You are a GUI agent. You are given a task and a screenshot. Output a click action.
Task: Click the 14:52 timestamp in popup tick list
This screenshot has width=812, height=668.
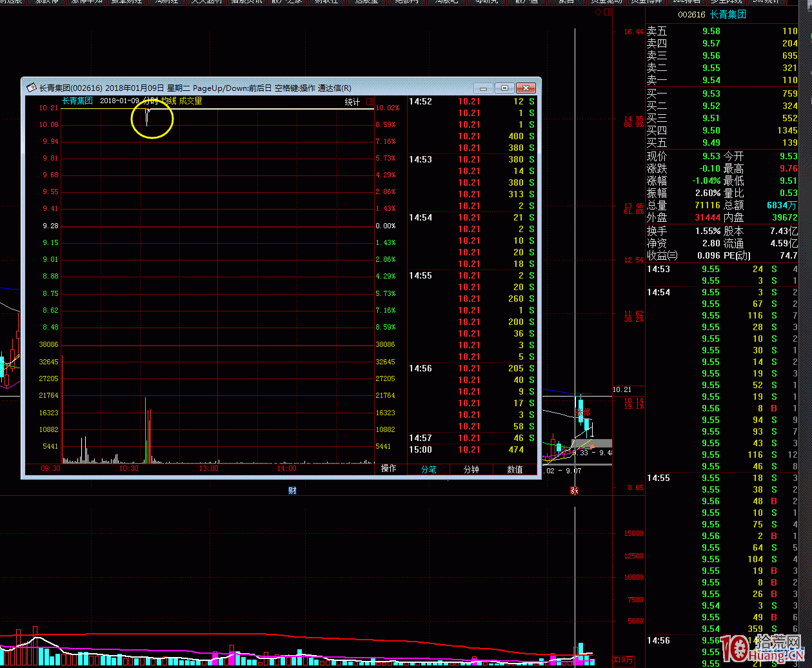point(421,101)
